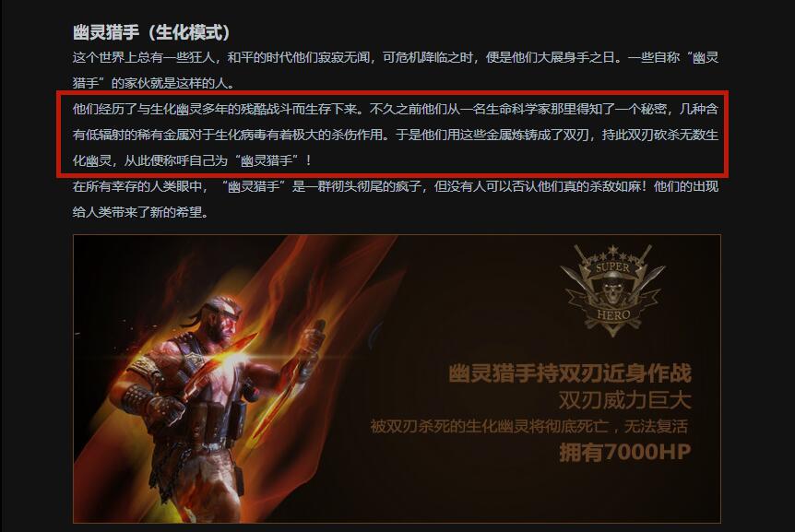Click the intro line starting 这个世界上总有一些狂人
The height and width of the screenshot is (532, 795).
coord(396,57)
